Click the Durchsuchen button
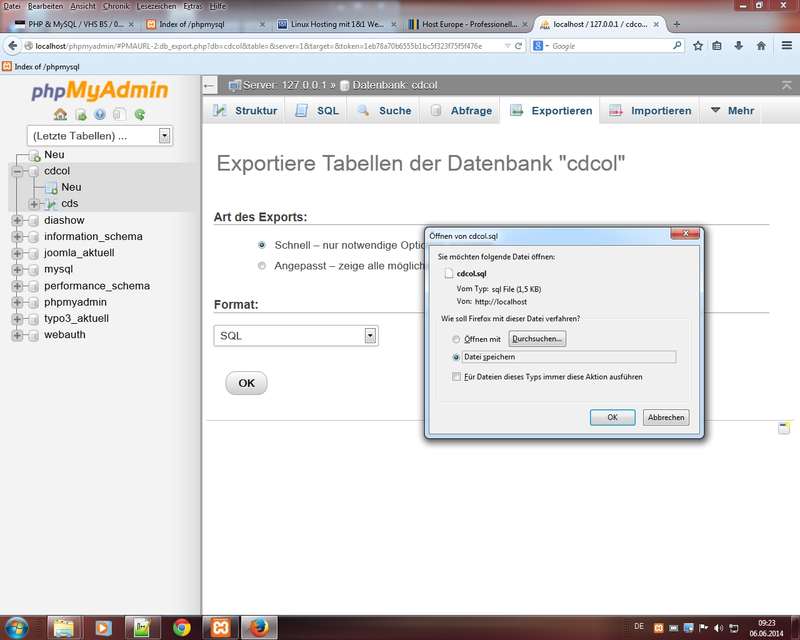The height and width of the screenshot is (640, 800). click(537, 339)
